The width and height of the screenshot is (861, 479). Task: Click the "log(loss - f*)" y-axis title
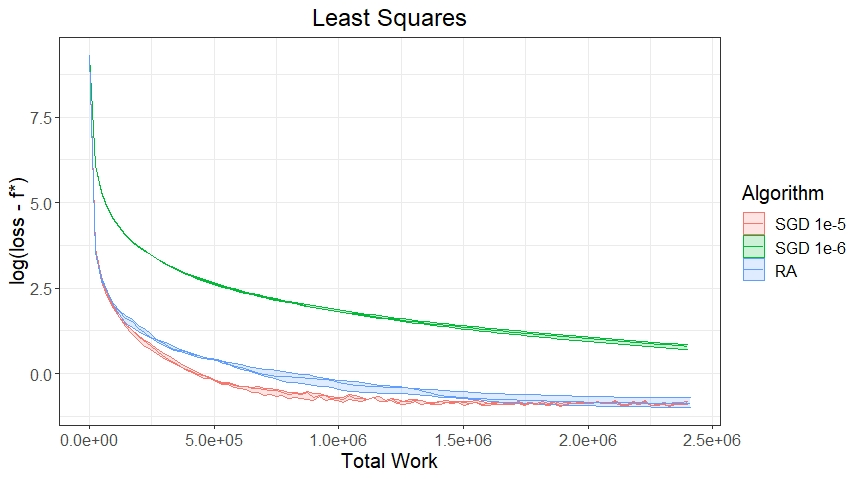[x=18, y=231]
